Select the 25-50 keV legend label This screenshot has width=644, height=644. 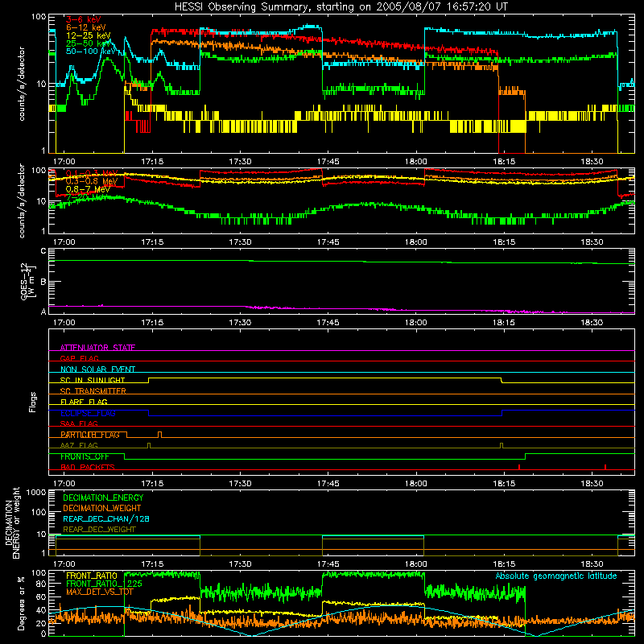[x=89, y=43]
